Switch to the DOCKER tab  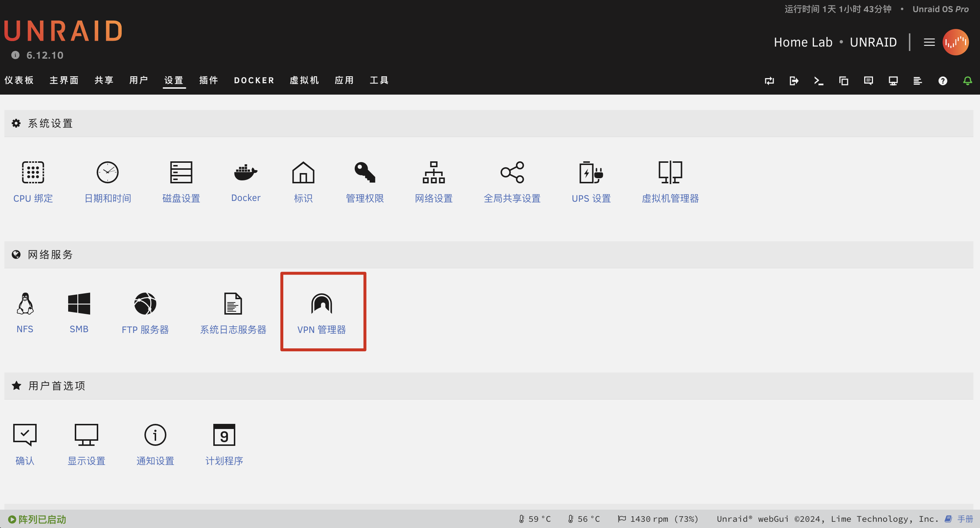coord(254,80)
